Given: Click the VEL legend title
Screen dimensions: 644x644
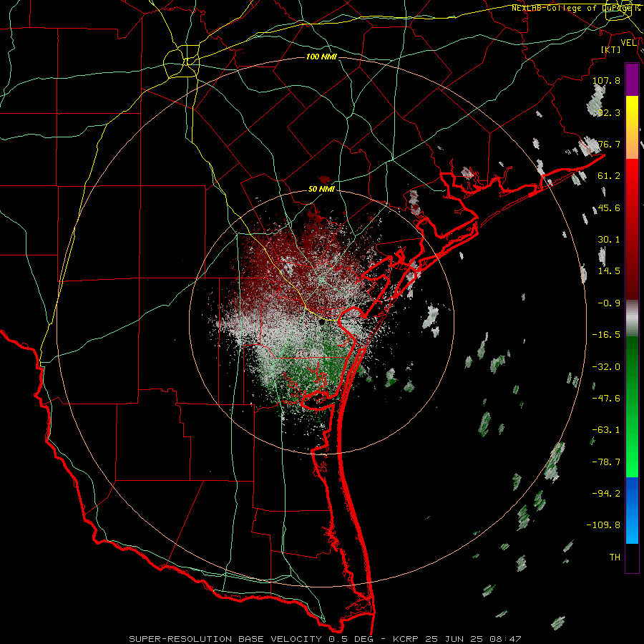Looking at the screenshot, I should (x=628, y=43).
